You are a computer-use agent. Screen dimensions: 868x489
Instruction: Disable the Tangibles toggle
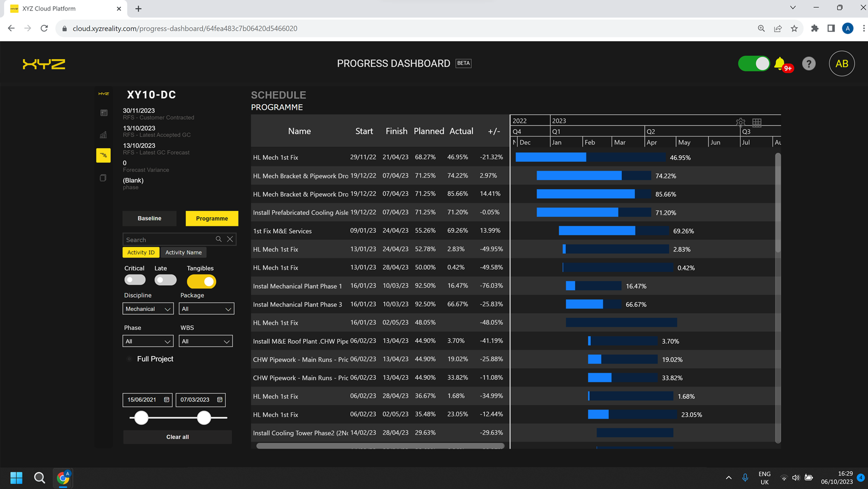pyautogui.click(x=201, y=281)
